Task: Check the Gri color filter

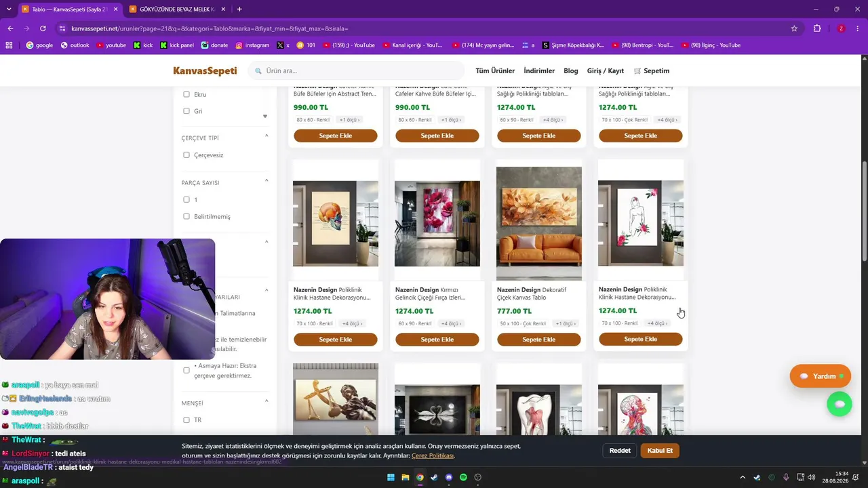Action: click(x=186, y=111)
